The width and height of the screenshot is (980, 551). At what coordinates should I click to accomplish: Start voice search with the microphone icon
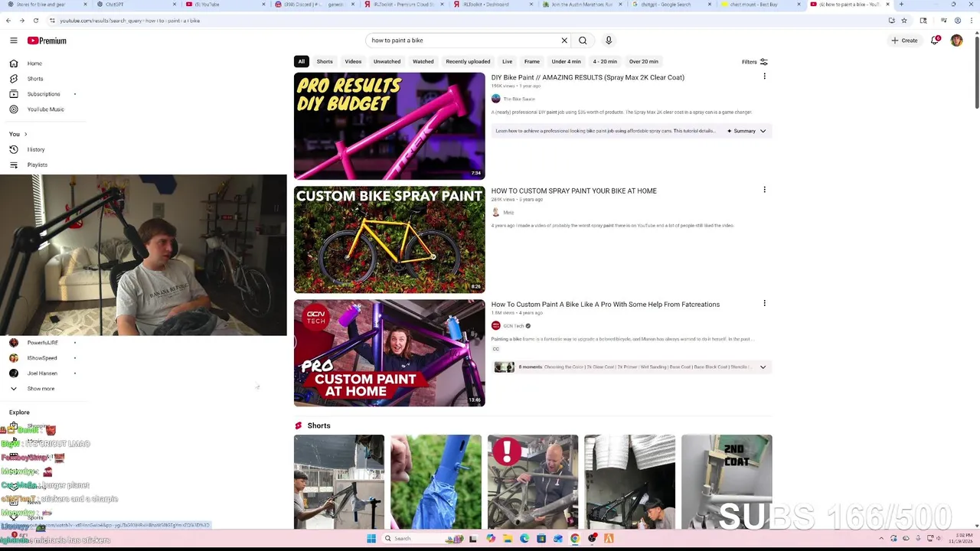[x=609, y=41]
